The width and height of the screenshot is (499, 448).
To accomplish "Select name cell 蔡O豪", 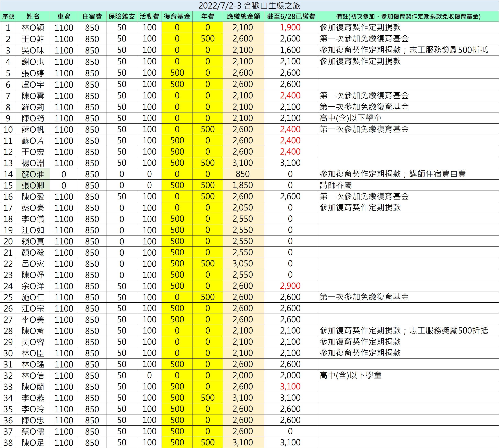I will coord(33,207).
